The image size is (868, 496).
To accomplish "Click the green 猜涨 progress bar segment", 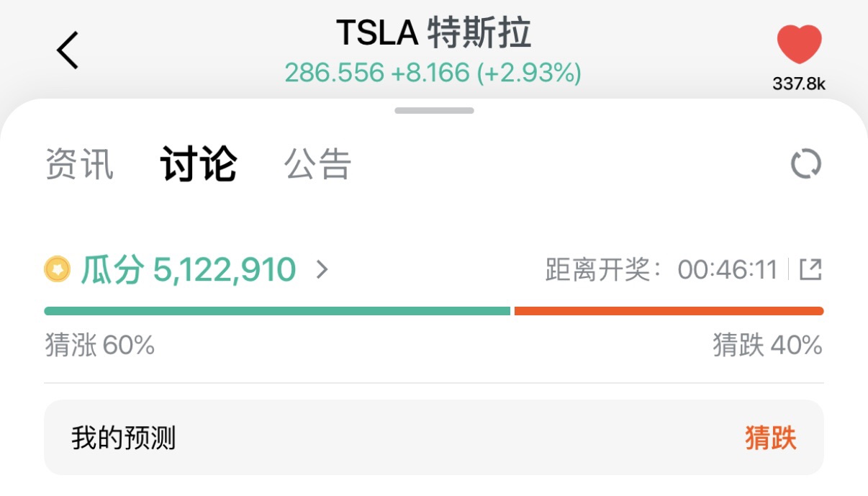I will click(x=277, y=311).
